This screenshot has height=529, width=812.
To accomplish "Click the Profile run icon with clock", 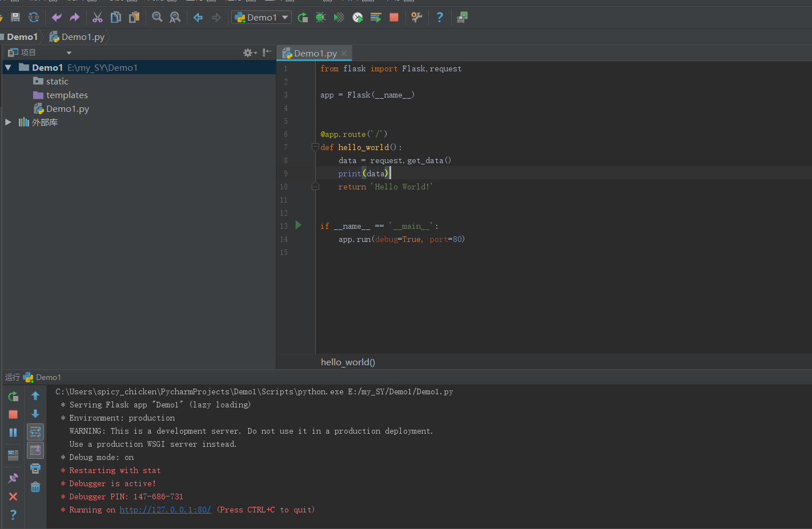I will (357, 17).
